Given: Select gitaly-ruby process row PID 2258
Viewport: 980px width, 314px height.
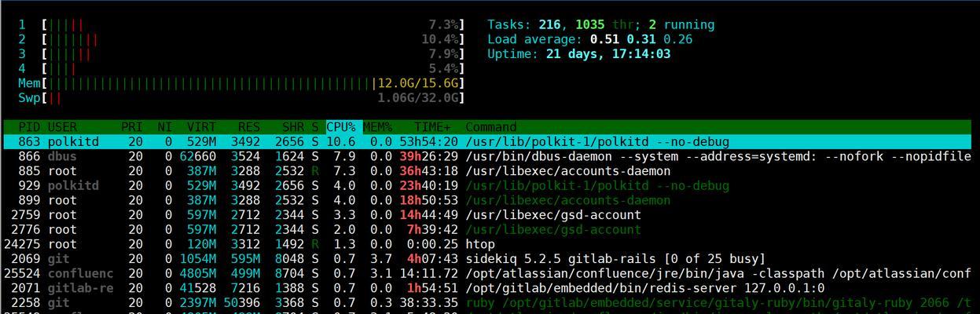Looking at the screenshot, I should pyautogui.click(x=487, y=303).
